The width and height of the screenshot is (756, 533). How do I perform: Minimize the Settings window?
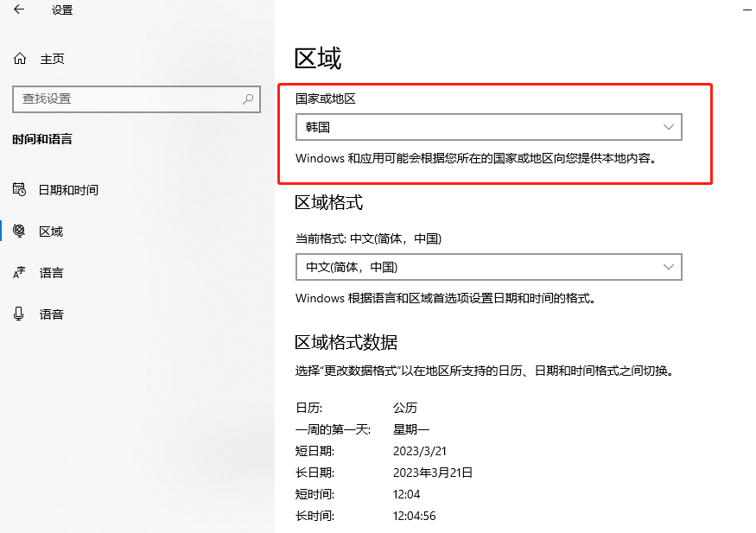tap(748, 10)
